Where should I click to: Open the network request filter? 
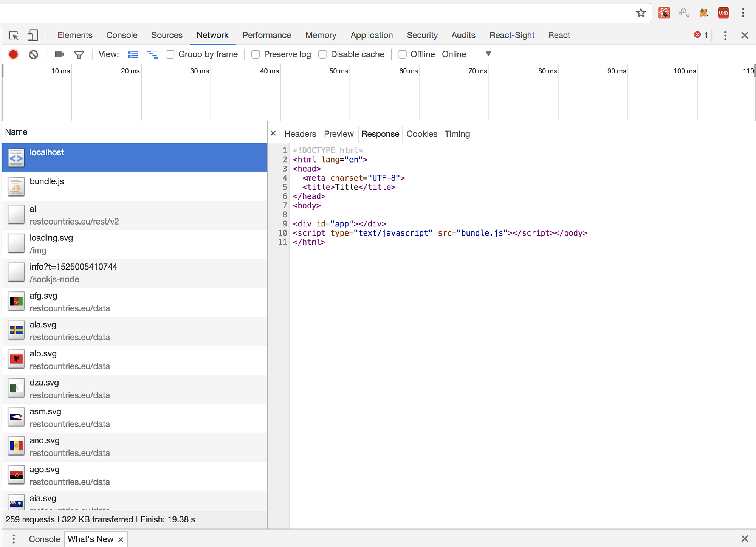point(78,54)
